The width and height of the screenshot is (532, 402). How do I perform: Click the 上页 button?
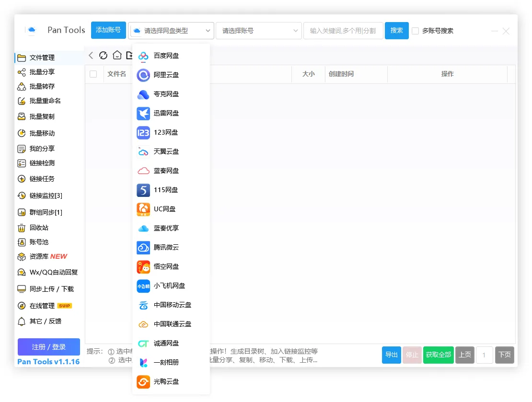(x=465, y=355)
